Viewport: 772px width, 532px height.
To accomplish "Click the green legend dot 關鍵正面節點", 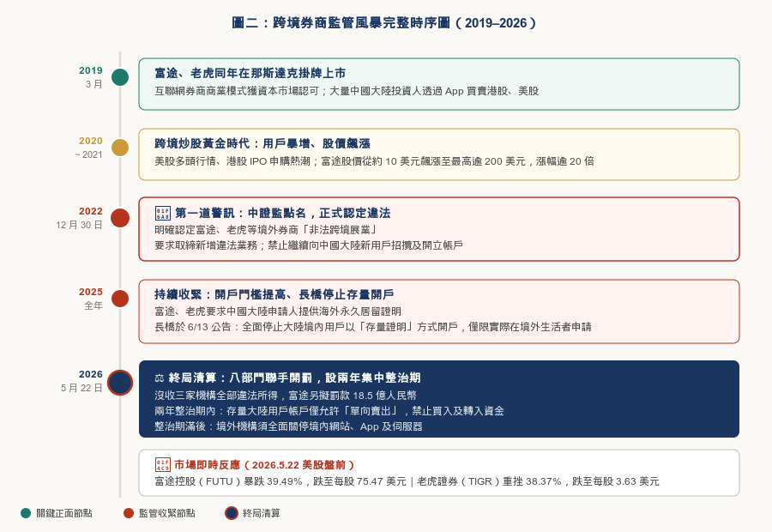I will (26, 513).
